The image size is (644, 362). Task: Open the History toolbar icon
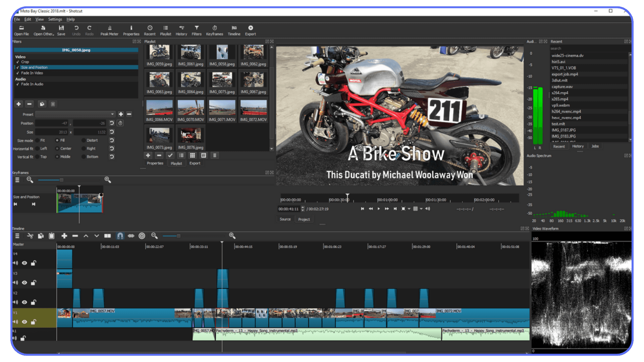pos(181,30)
